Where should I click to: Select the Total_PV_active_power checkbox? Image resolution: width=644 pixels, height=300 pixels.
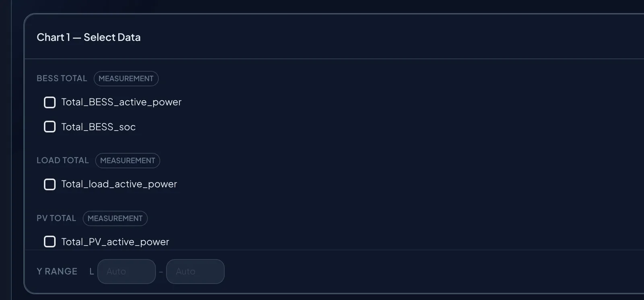pos(50,242)
